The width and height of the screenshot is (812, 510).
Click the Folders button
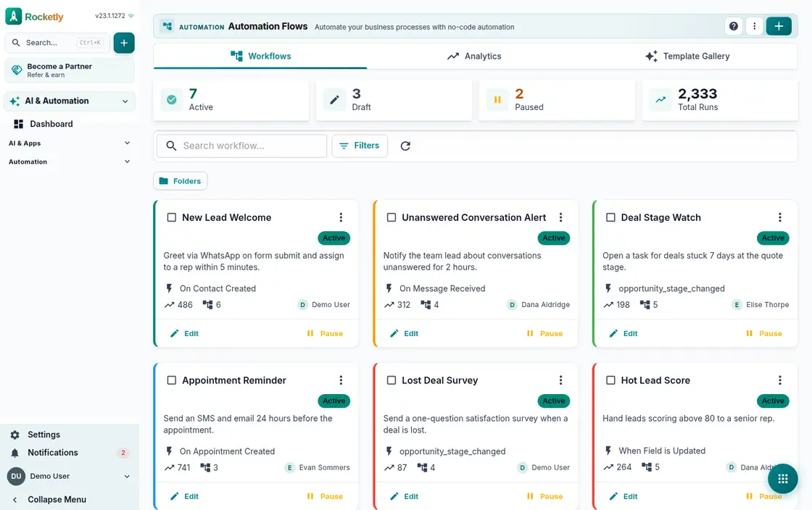point(181,181)
